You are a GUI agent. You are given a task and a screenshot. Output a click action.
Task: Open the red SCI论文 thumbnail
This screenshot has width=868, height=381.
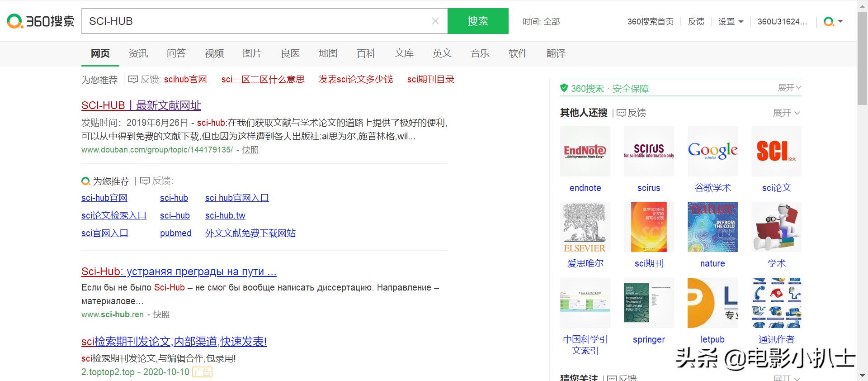[x=776, y=151]
